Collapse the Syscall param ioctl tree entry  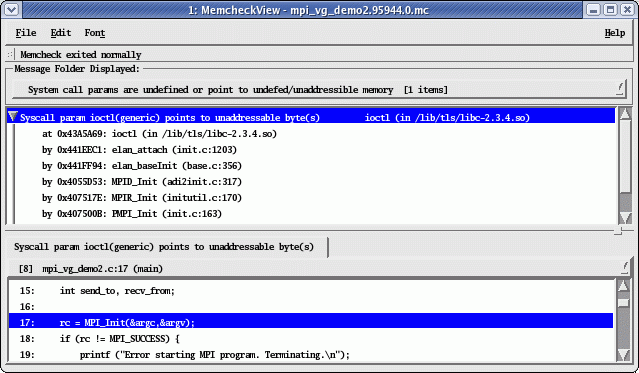tap(13, 117)
